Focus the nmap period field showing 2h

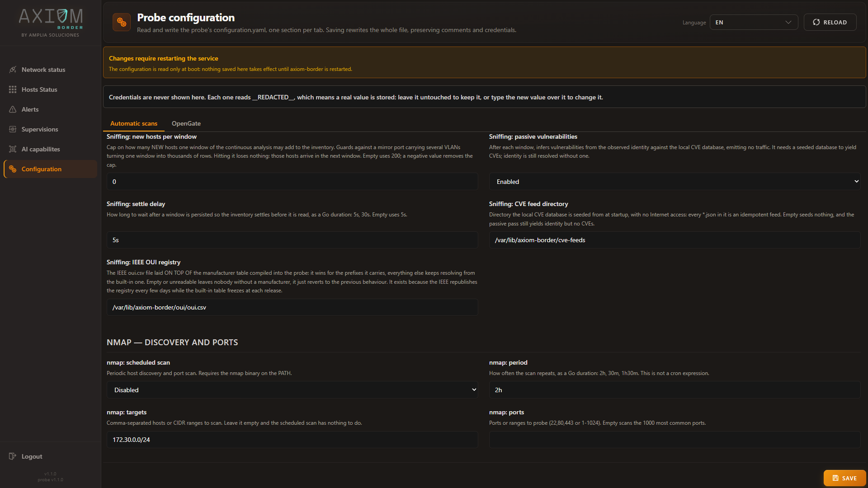pos(675,390)
